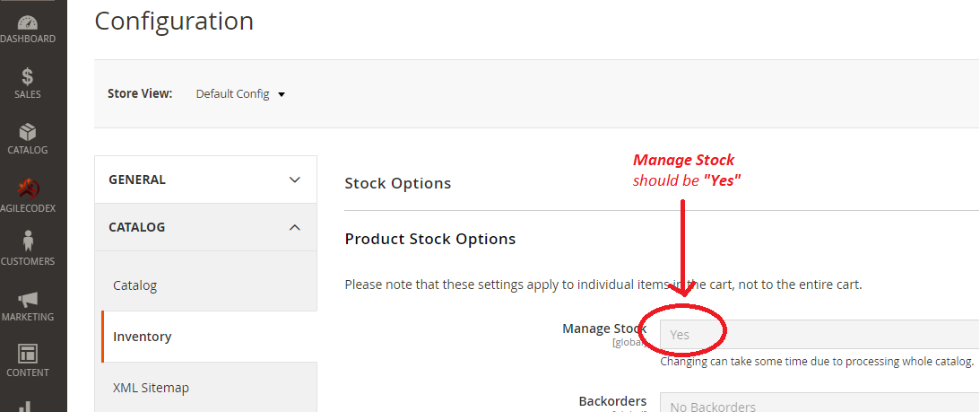Open the AgileCodex sidebar icon

tap(28, 188)
